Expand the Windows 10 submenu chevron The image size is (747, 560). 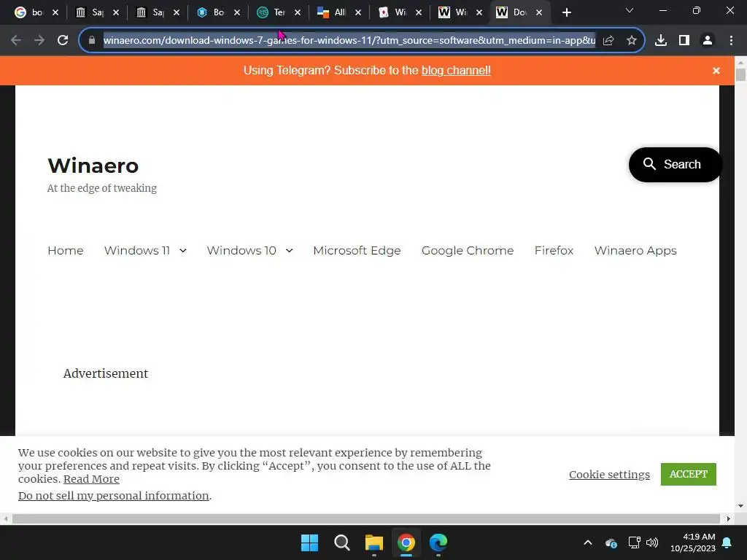(289, 251)
